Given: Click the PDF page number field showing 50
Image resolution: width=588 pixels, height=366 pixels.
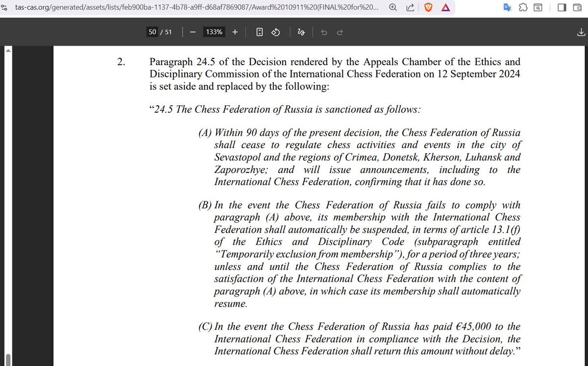Looking at the screenshot, I should [x=152, y=32].
